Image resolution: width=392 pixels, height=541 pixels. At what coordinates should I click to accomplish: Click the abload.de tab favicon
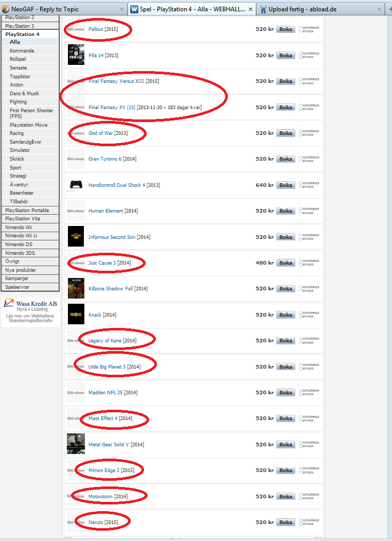tap(263, 9)
